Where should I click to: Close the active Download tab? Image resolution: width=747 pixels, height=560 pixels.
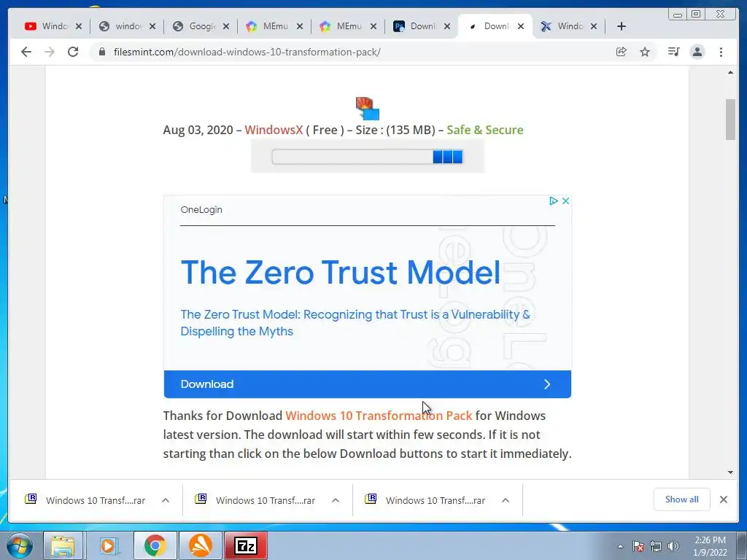click(x=521, y=26)
